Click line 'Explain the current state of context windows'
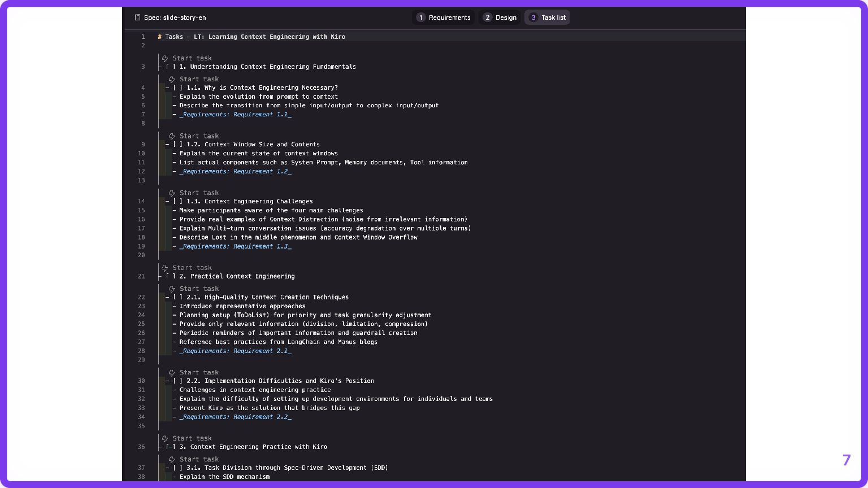Screen dimensions: 868x488 coord(259,154)
